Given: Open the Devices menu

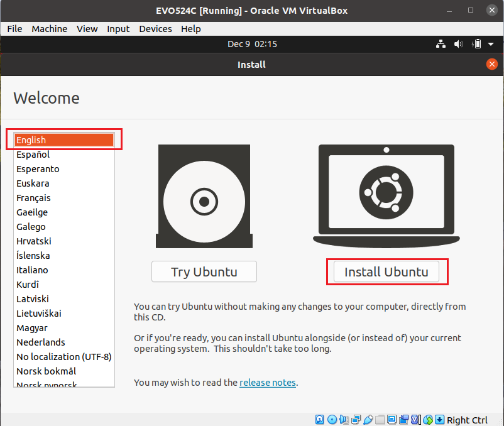Looking at the screenshot, I should (x=156, y=29).
